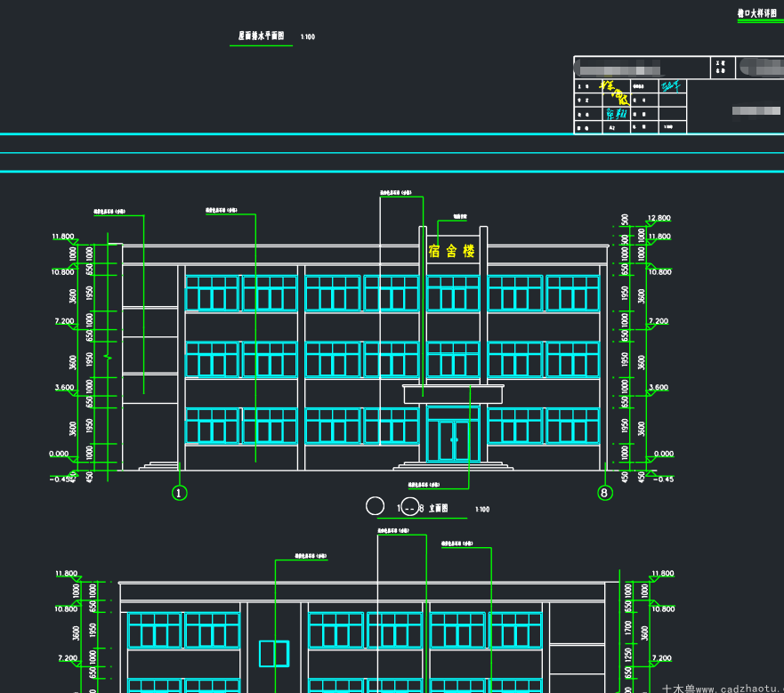Click the 12.800 elevation label

tap(659, 218)
